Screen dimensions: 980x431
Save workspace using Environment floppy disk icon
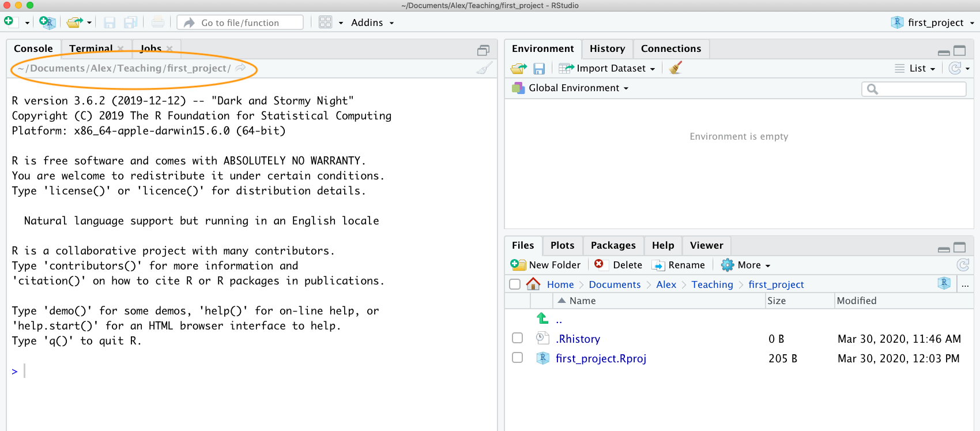[x=539, y=69]
